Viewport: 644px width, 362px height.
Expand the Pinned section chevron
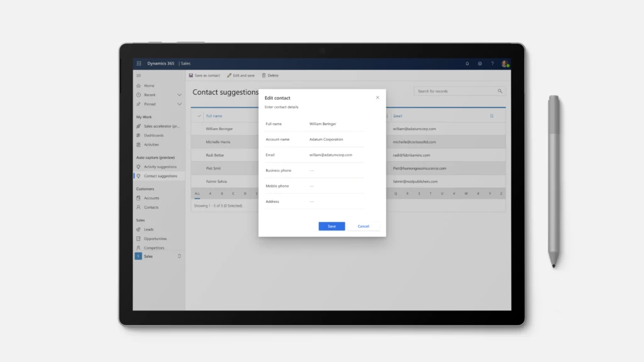[x=179, y=104]
